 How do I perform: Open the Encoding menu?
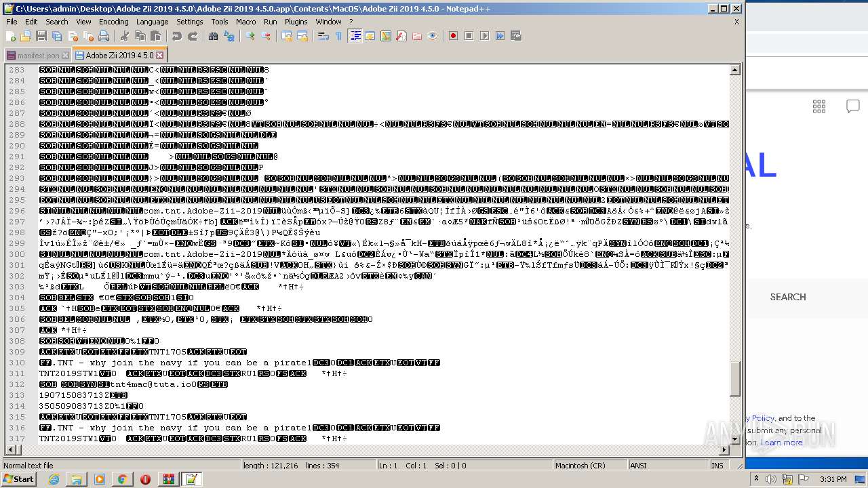(113, 22)
